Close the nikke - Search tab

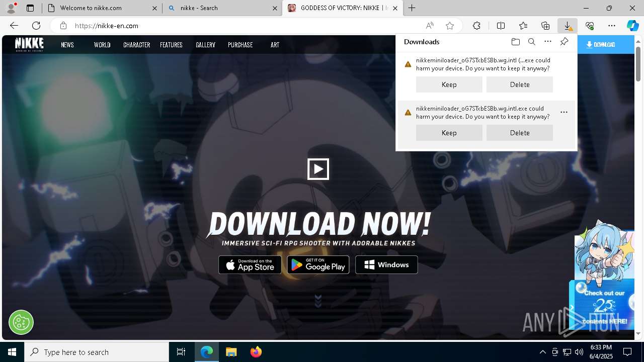click(275, 8)
